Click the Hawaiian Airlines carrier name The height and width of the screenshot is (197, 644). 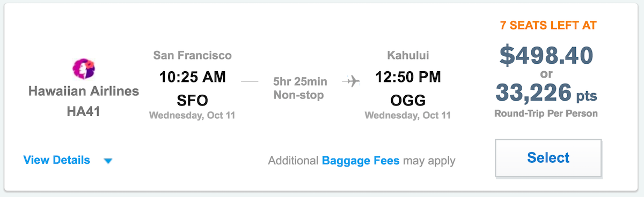tap(84, 92)
